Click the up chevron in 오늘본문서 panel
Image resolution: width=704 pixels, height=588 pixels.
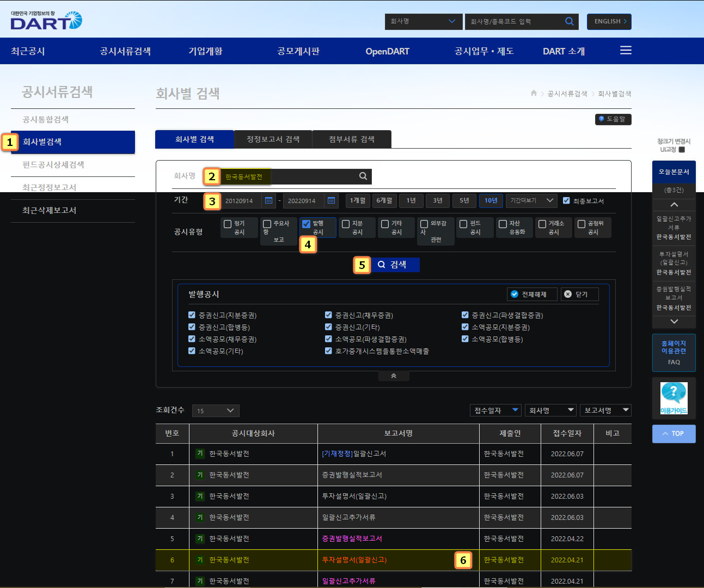point(674,205)
